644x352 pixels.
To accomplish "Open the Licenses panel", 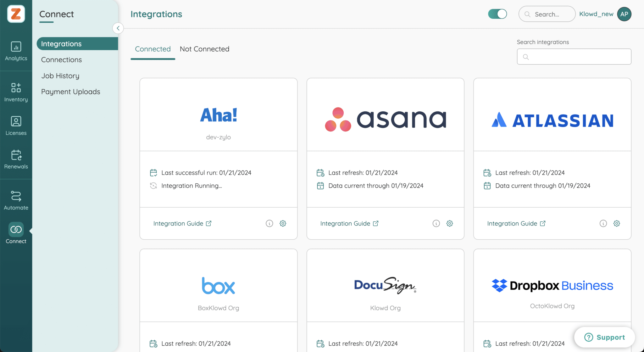I will (x=16, y=126).
